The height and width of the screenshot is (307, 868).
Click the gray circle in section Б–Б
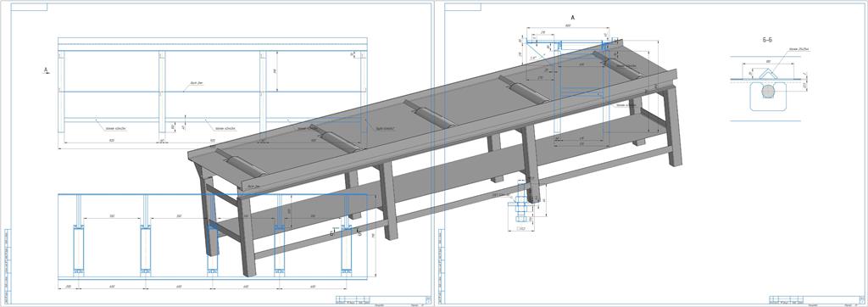point(767,92)
